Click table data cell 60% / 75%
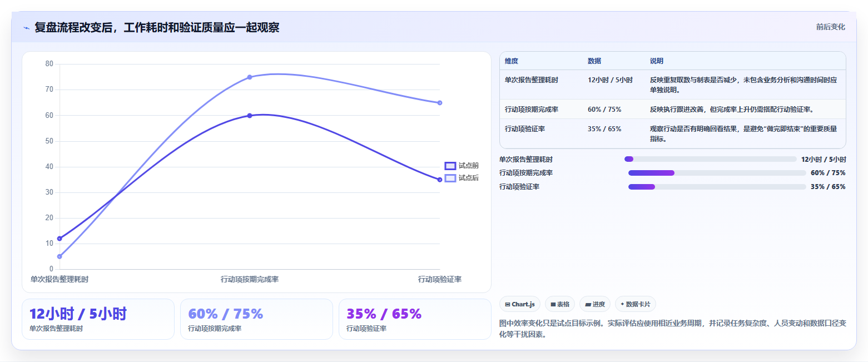The width and height of the screenshot is (868, 362). (x=604, y=110)
